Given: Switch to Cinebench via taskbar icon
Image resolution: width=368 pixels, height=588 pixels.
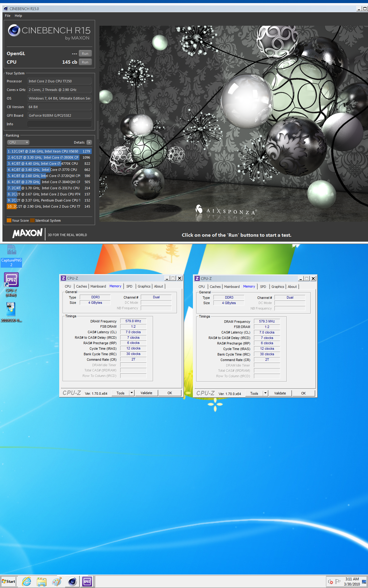Looking at the screenshot, I should point(72,581).
